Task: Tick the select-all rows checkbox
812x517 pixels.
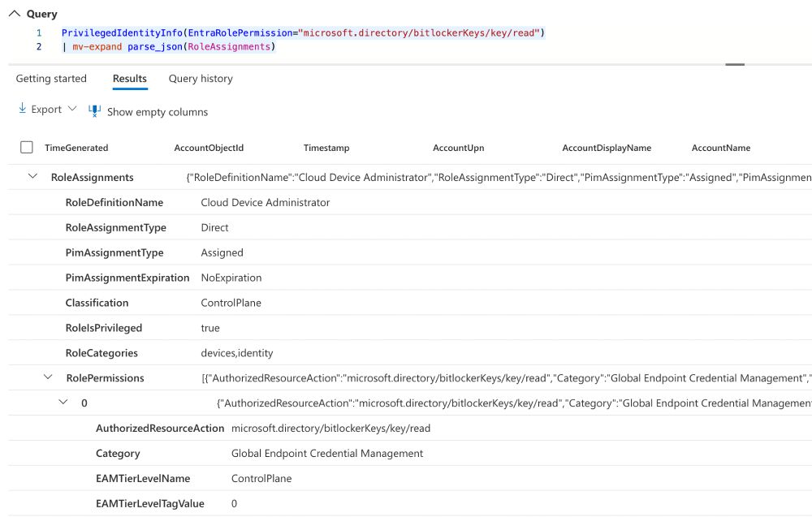Action: pos(27,148)
